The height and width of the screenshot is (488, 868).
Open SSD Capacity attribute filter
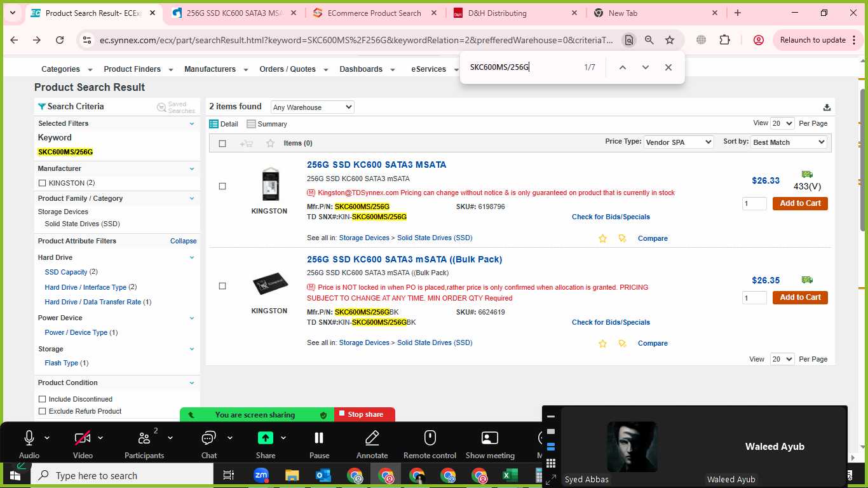coord(66,272)
